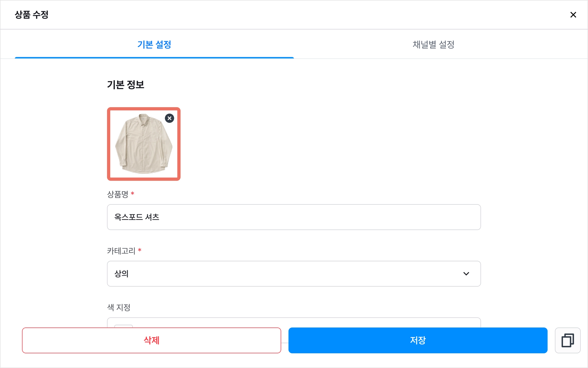Viewport: 588px width, 368px height.
Task: Click the red 삭제 button
Action: pos(152,340)
